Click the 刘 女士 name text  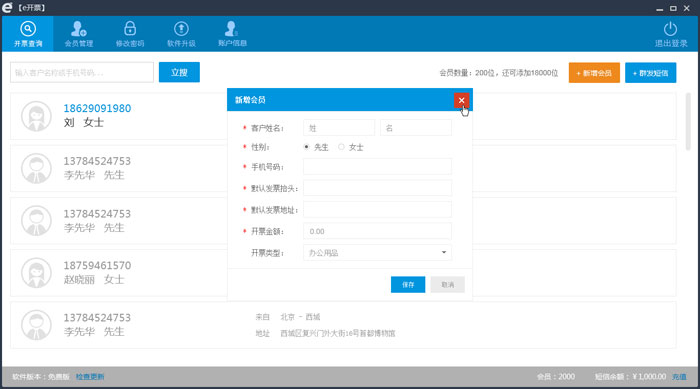tap(84, 122)
